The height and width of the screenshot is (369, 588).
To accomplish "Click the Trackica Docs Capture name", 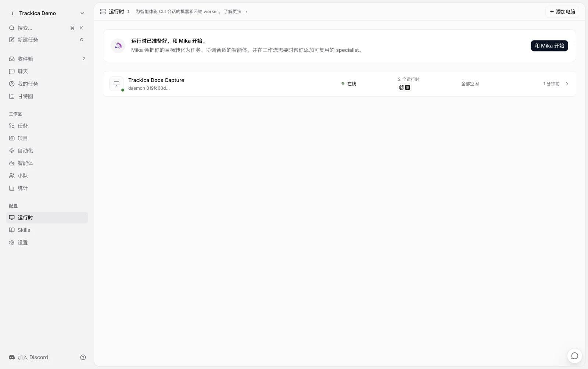I will coord(156,80).
